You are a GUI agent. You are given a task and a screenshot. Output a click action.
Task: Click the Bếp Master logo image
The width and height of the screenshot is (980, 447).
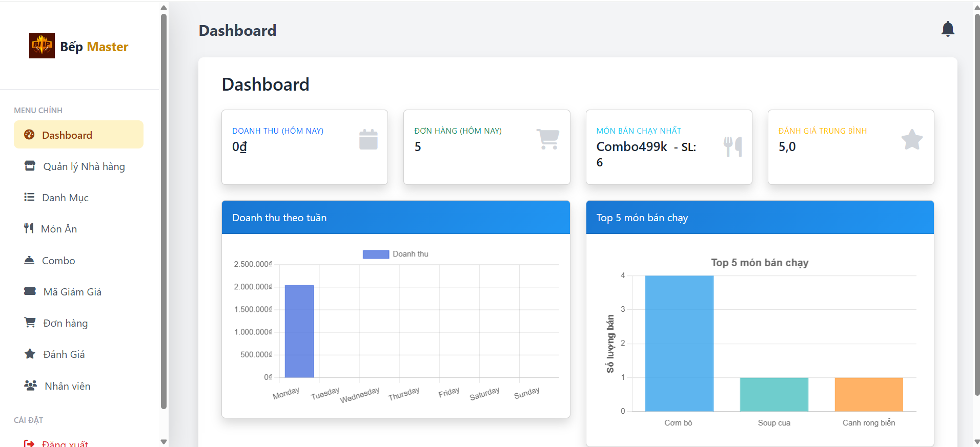[42, 46]
